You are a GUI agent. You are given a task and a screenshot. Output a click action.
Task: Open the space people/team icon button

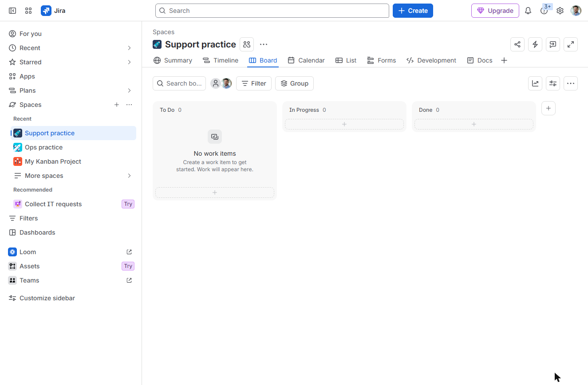click(247, 44)
